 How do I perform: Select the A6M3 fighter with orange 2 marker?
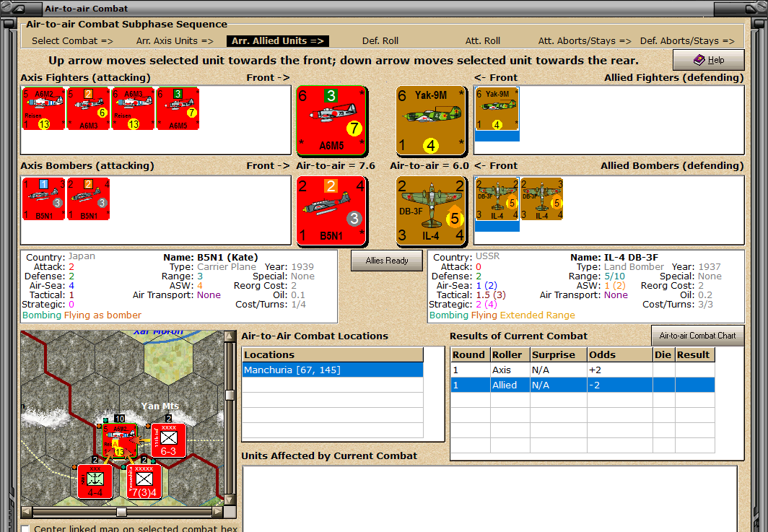click(x=88, y=109)
